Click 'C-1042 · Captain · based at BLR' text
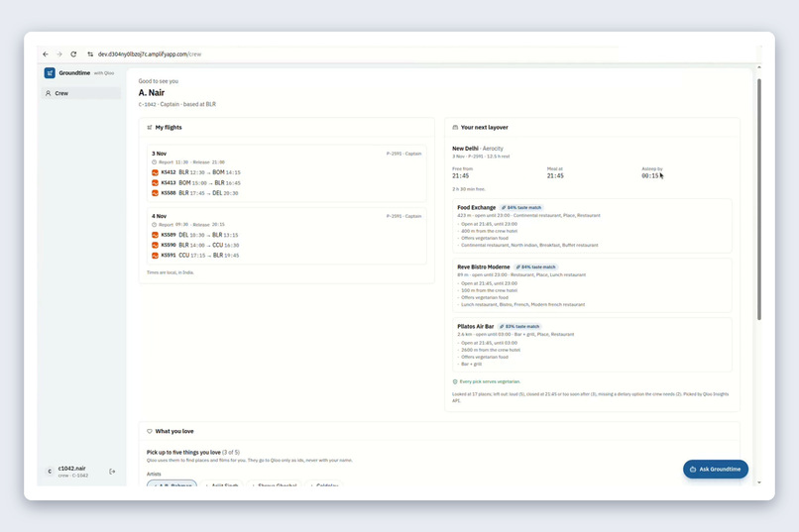This screenshot has width=799, height=532. 177,104
